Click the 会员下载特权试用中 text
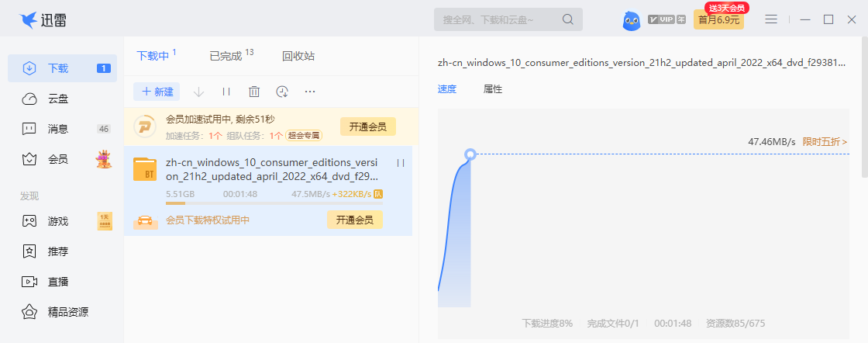Viewport: 868px width, 343px height. click(208, 220)
